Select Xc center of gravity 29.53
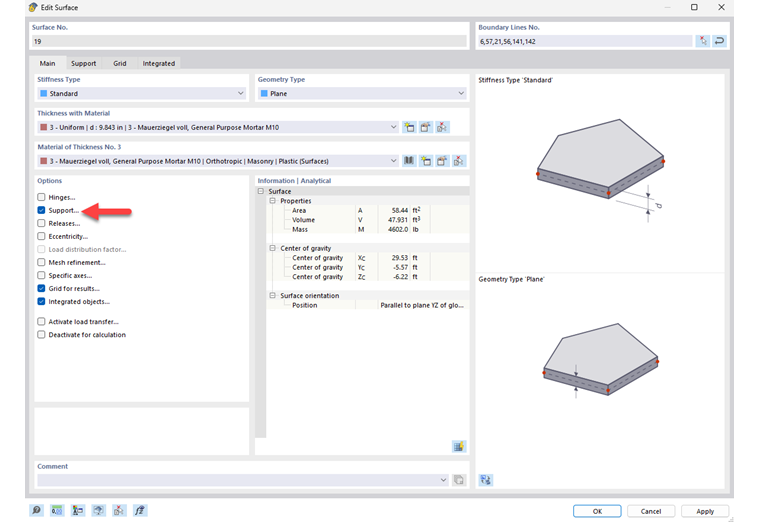Viewport: 760px width, 522px height. pyautogui.click(x=400, y=258)
